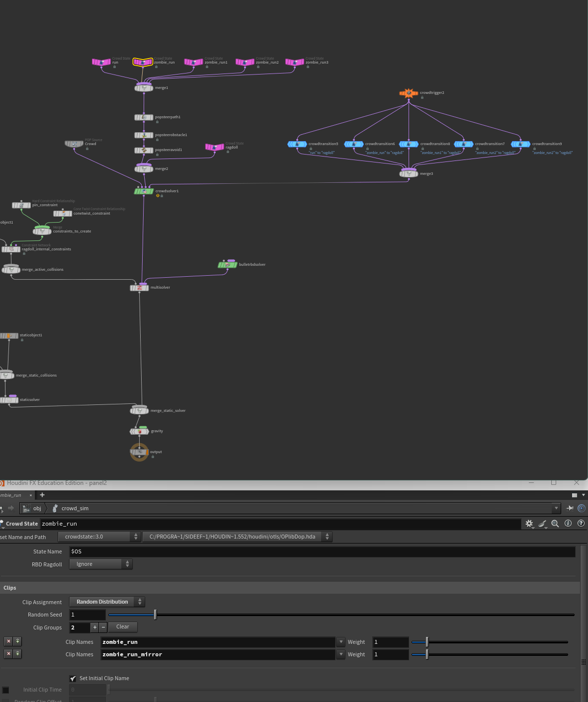The width and height of the screenshot is (588, 702).
Task: Select the popsteeravoid1 node
Action: [x=144, y=150]
